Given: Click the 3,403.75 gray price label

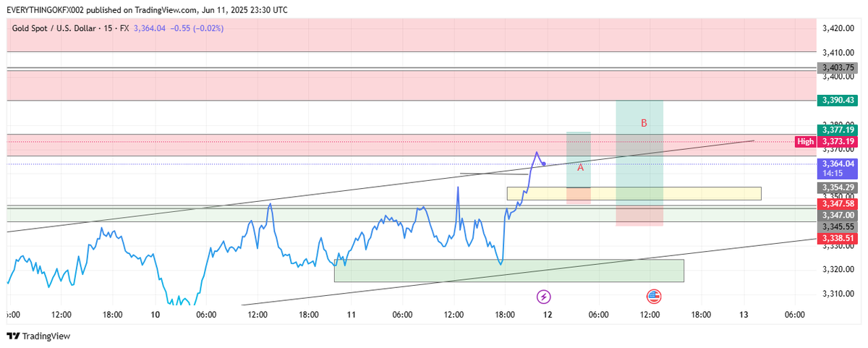Looking at the screenshot, I should click(x=837, y=68).
